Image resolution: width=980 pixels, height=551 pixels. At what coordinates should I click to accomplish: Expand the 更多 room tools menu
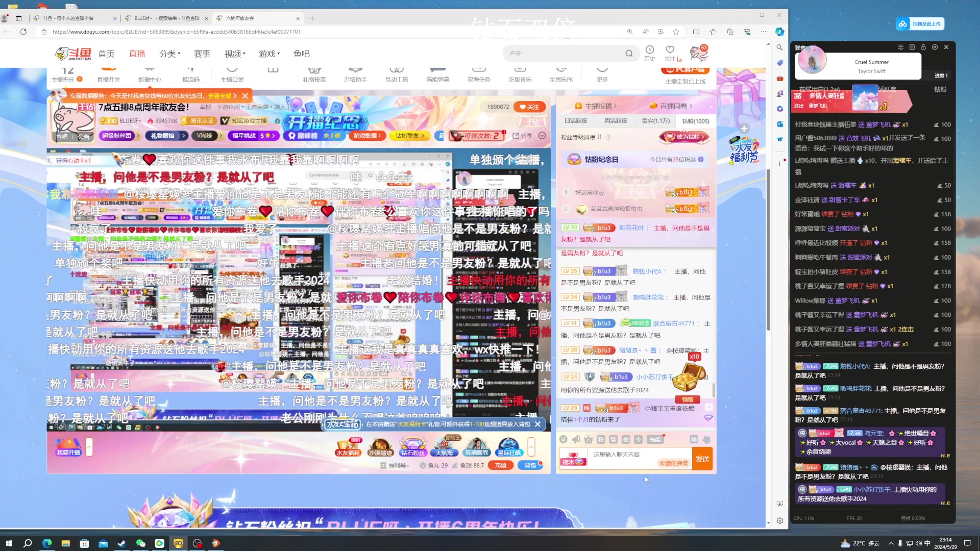[602, 73]
